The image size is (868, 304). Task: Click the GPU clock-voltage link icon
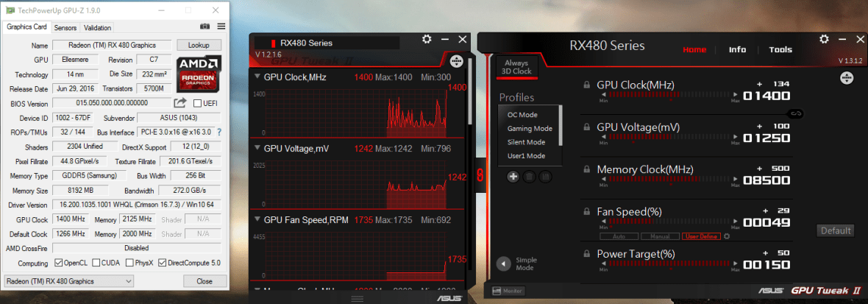[x=794, y=113]
